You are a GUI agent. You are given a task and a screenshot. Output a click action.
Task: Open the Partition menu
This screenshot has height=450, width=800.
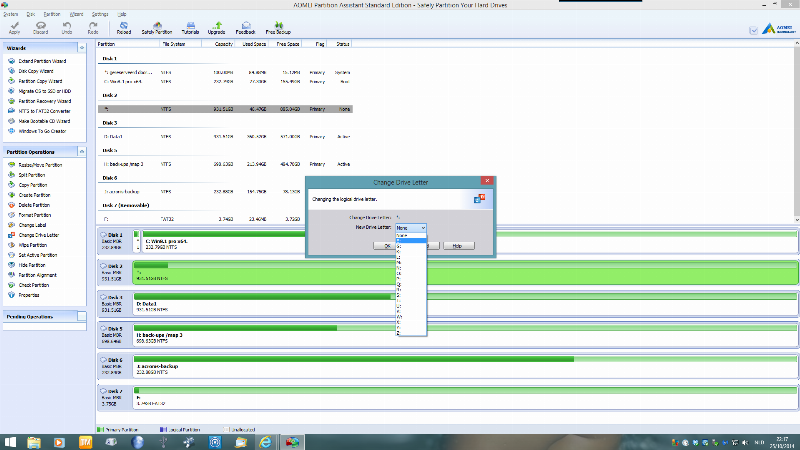click(x=52, y=14)
